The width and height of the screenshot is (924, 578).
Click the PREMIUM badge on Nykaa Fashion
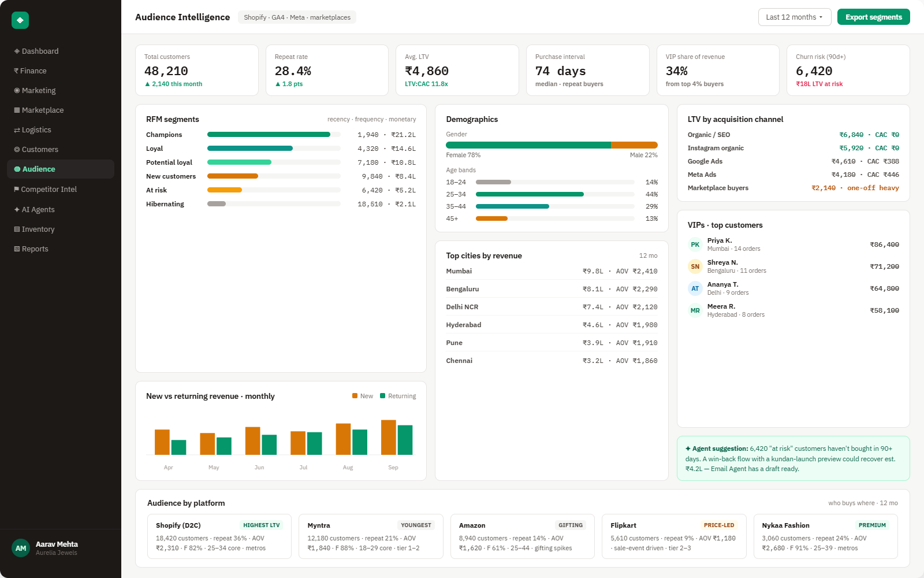pyautogui.click(x=872, y=525)
